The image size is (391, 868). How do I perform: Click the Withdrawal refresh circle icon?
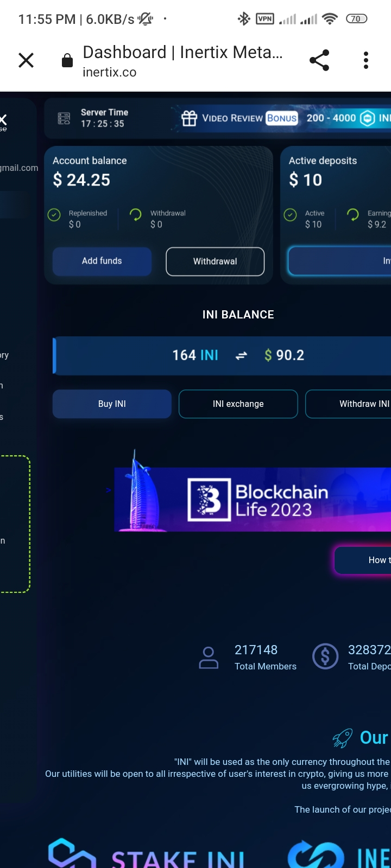click(136, 215)
